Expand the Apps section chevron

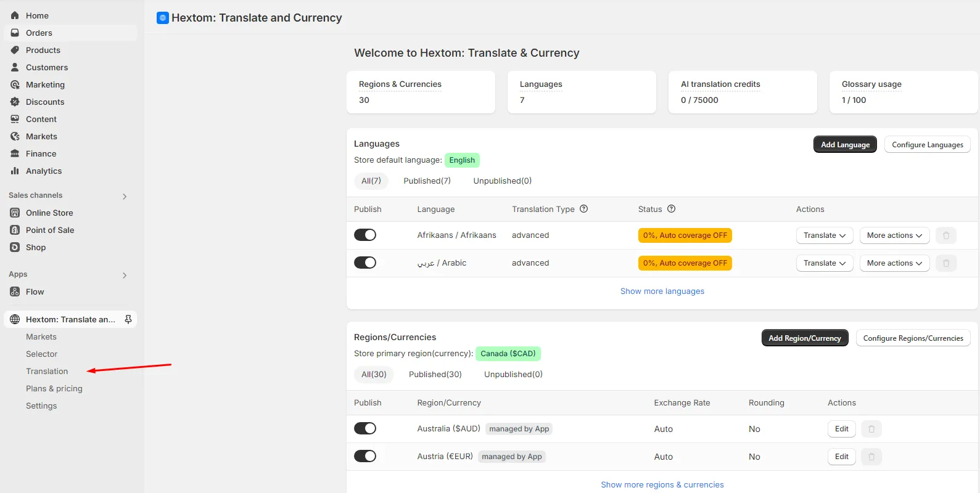pyautogui.click(x=125, y=275)
